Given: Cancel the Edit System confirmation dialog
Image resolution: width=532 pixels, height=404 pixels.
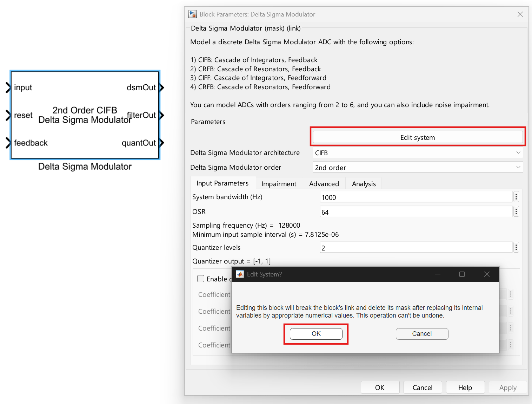Looking at the screenshot, I should [x=422, y=334].
